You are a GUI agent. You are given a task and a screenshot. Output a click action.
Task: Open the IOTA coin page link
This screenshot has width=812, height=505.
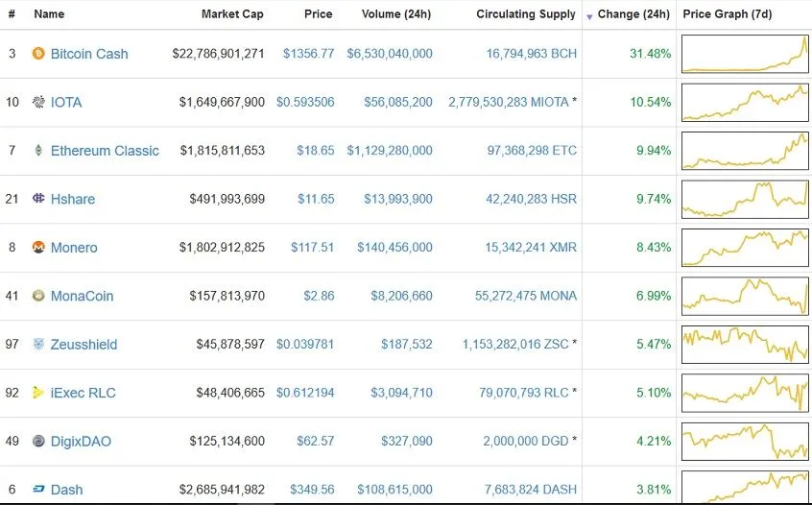coord(66,102)
